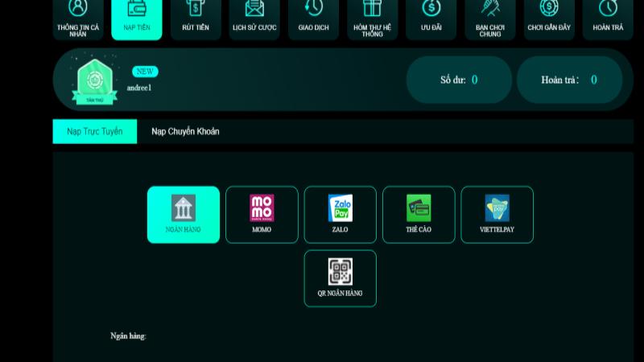This screenshot has height=362, width=644.
Task: Open Hòm Thư Hệ Thống mailbox
Action: coord(373,19)
